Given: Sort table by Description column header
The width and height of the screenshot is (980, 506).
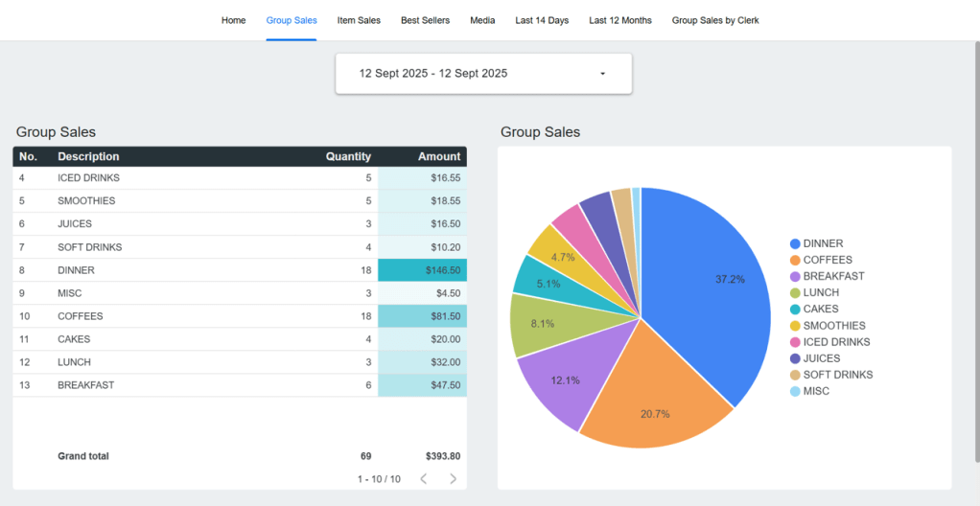Looking at the screenshot, I should coord(88,156).
